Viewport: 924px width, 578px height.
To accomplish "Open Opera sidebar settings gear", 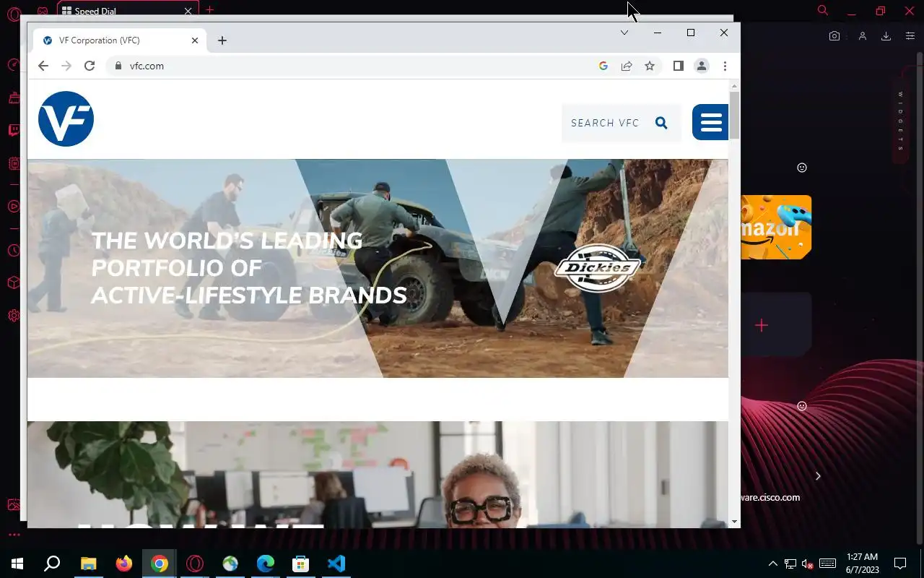I will (x=14, y=316).
